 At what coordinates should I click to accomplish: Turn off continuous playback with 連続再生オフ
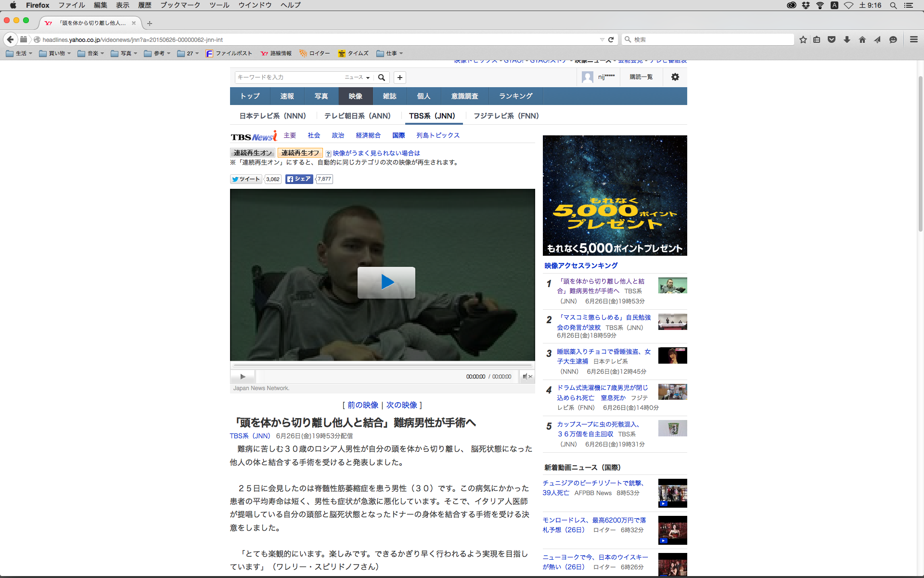click(300, 153)
